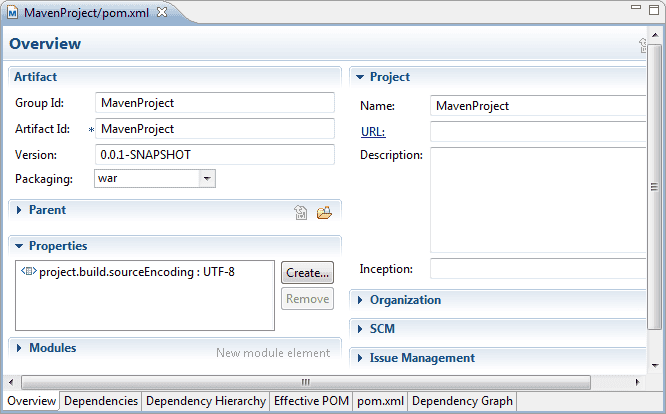
Task: Expand the Modules section
Action: pos(19,348)
